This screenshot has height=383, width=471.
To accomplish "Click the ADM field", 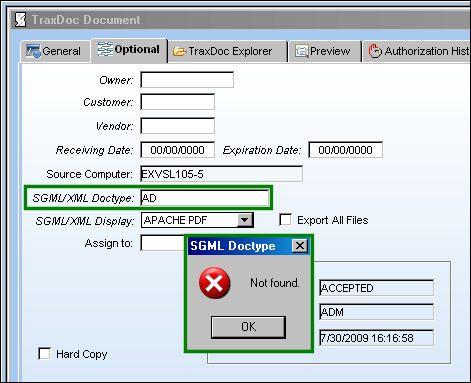I will click(376, 312).
